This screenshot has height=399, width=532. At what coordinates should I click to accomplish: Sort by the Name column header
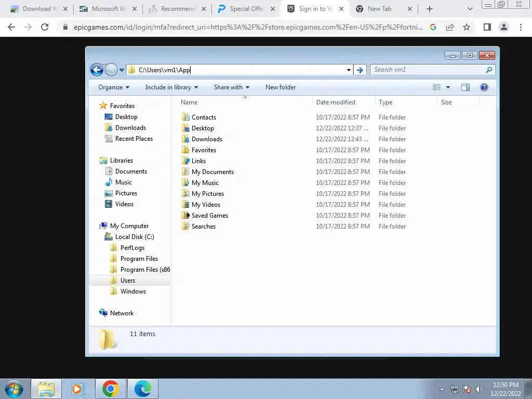[x=189, y=102]
